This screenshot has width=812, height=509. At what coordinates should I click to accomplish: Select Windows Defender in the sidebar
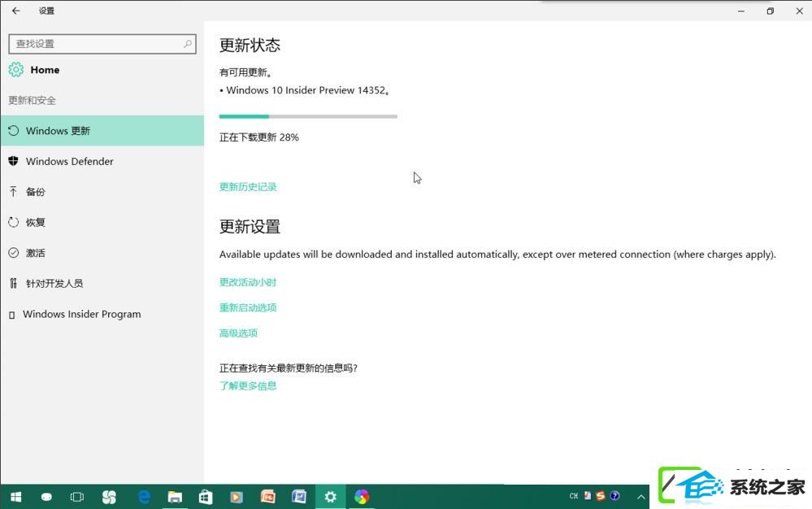(x=102, y=161)
